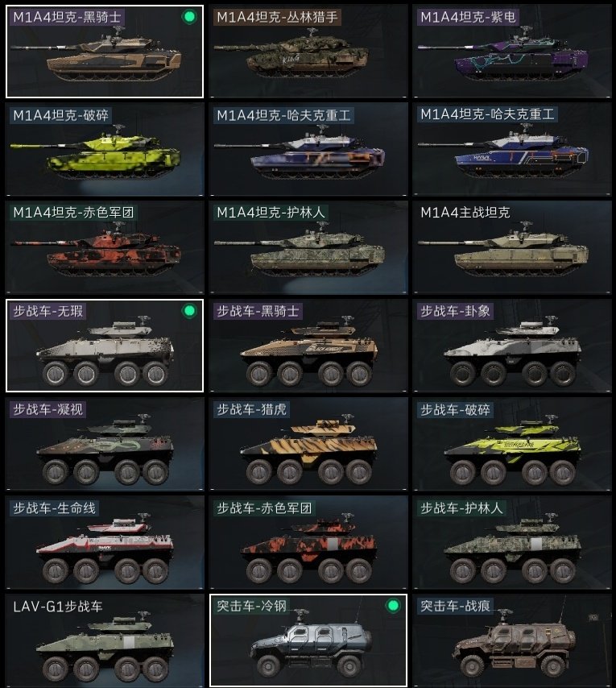Screen dimensions: 616x688
Task: Click the green equipped dot on M1A4坦克-黑骑士
Action: coord(189,17)
